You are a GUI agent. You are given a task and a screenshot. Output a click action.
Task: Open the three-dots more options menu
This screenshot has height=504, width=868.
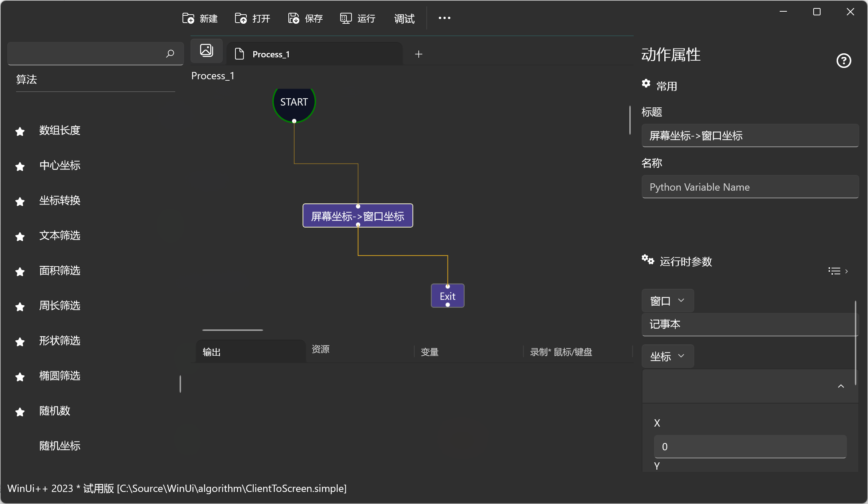pyautogui.click(x=444, y=18)
